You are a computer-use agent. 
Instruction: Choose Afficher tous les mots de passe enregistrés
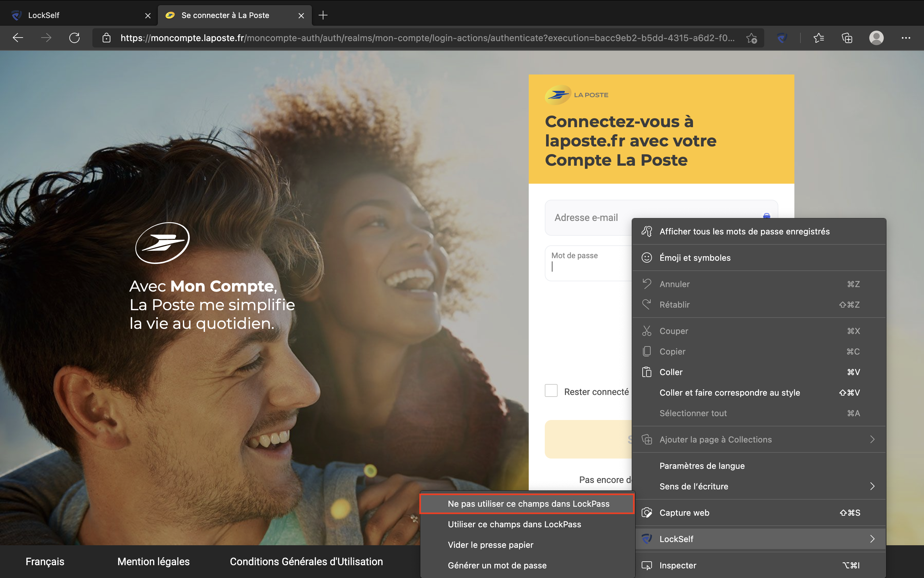click(x=759, y=231)
